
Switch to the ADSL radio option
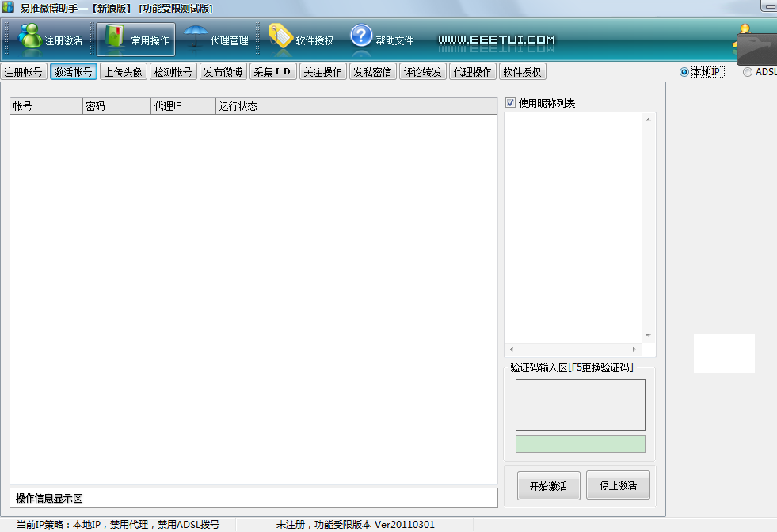pos(746,71)
